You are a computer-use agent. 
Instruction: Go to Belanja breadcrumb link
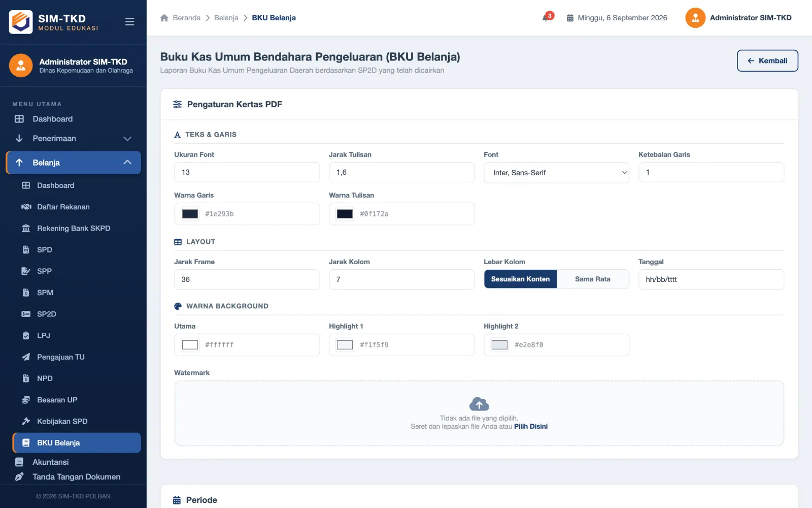tap(226, 18)
